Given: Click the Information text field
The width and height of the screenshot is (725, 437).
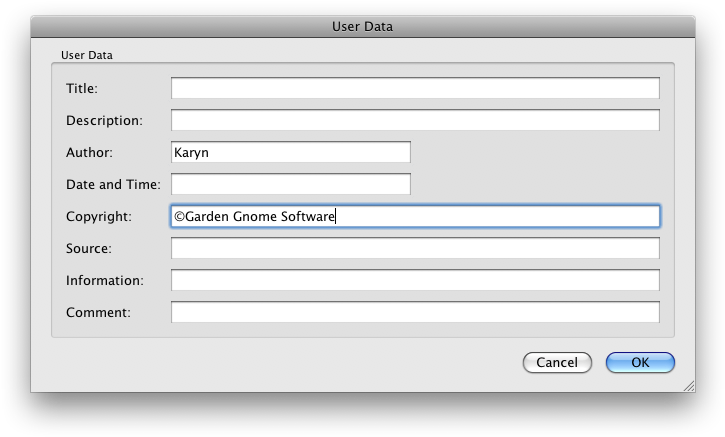Looking at the screenshot, I should [x=415, y=280].
